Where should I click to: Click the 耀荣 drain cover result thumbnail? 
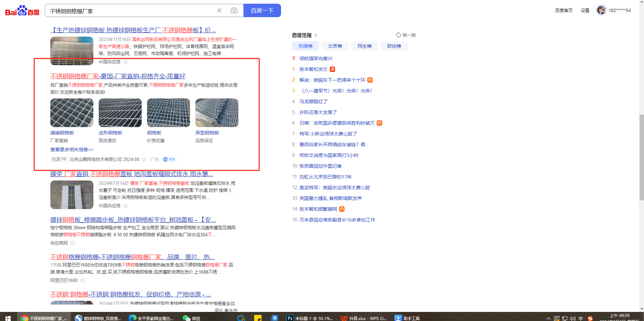[x=72, y=195]
